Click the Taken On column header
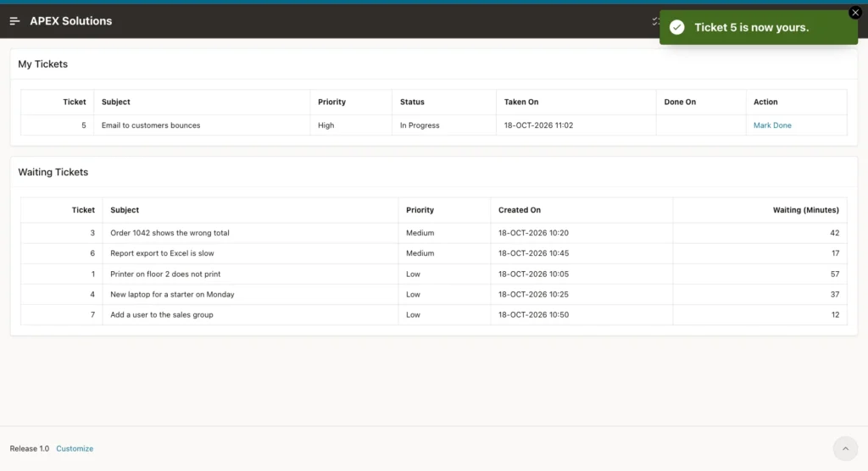The height and width of the screenshot is (471, 868). pos(521,102)
